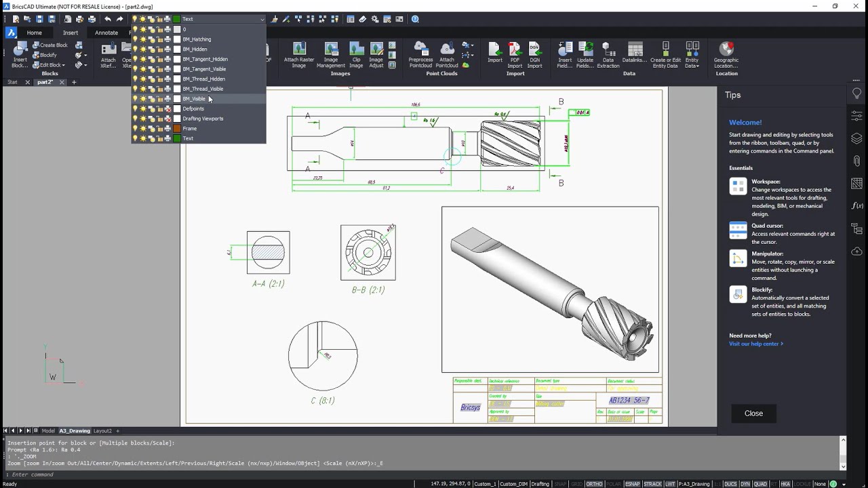The height and width of the screenshot is (488, 868).
Task: Open the None selector in status bar
Action: tap(821, 484)
